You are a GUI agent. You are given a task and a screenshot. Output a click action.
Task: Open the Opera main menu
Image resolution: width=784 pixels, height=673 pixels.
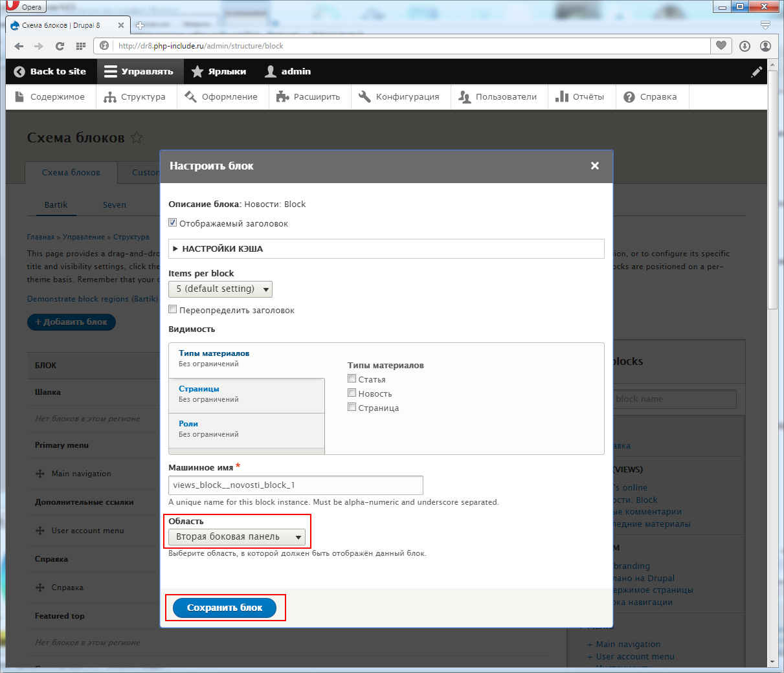point(25,6)
